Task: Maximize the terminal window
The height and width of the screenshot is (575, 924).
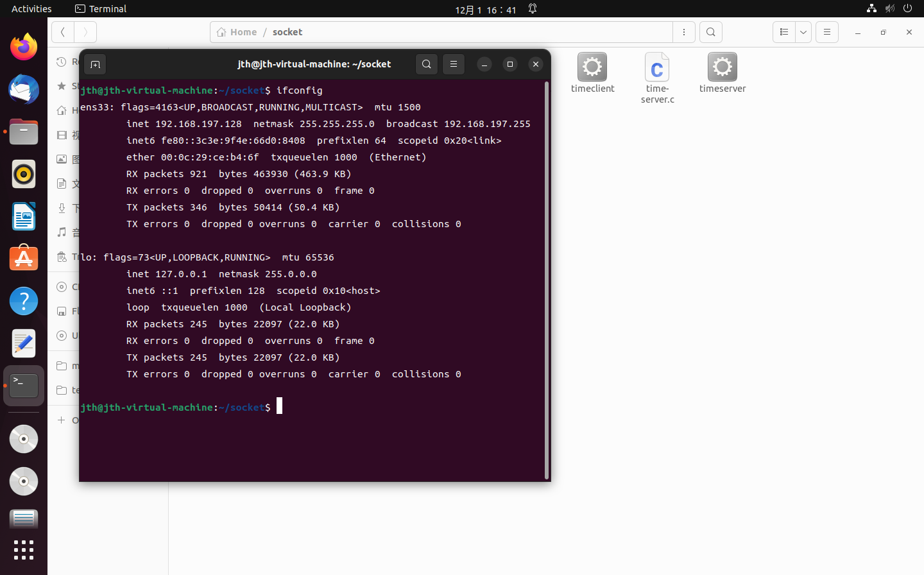Action: point(510,64)
